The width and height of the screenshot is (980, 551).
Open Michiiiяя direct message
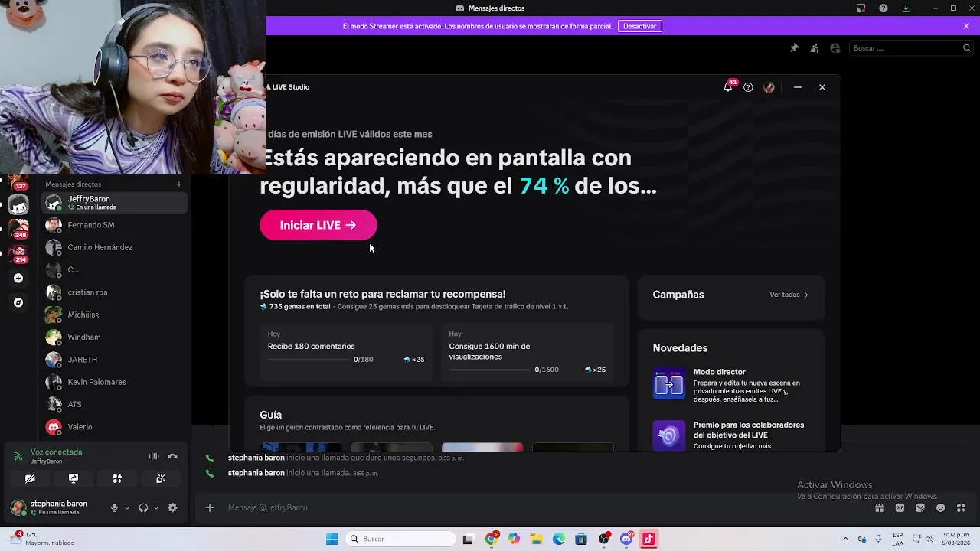(x=114, y=315)
